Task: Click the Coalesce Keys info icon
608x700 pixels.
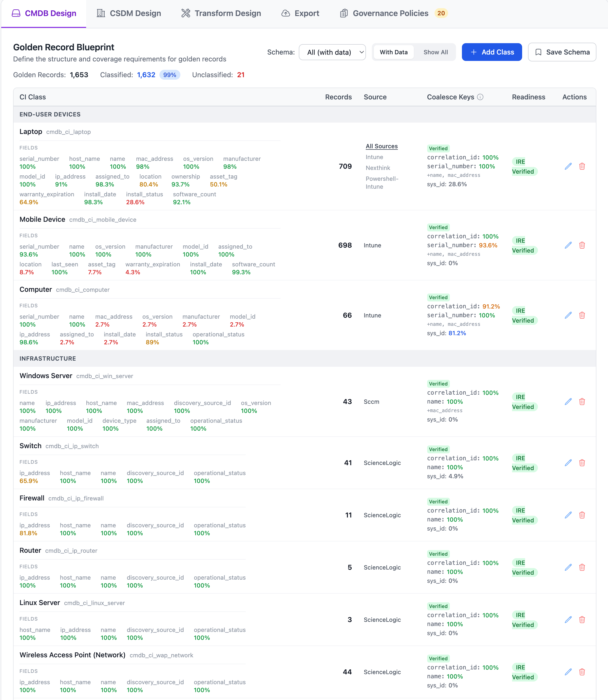Action: tap(480, 97)
